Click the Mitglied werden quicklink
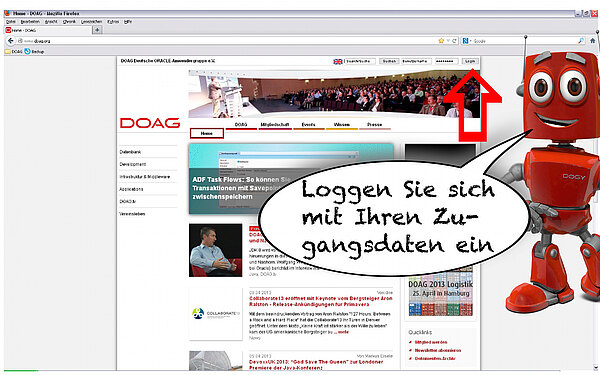The image size is (600, 375). [431, 342]
